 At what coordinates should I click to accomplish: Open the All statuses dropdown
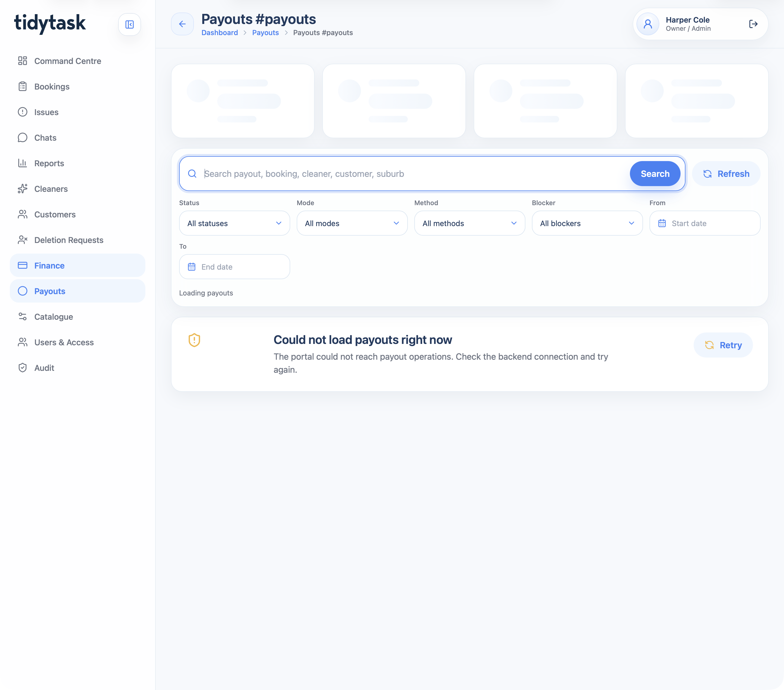point(234,223)
